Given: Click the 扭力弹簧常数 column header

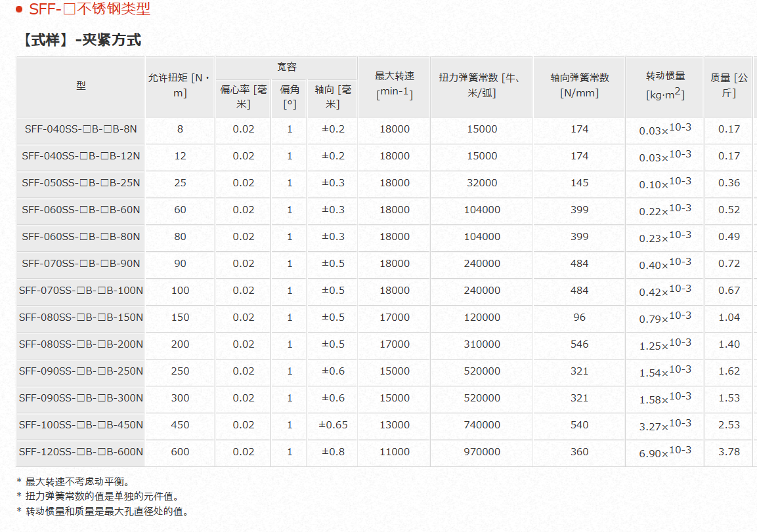Looking at the screenshot, I should 481,85.
